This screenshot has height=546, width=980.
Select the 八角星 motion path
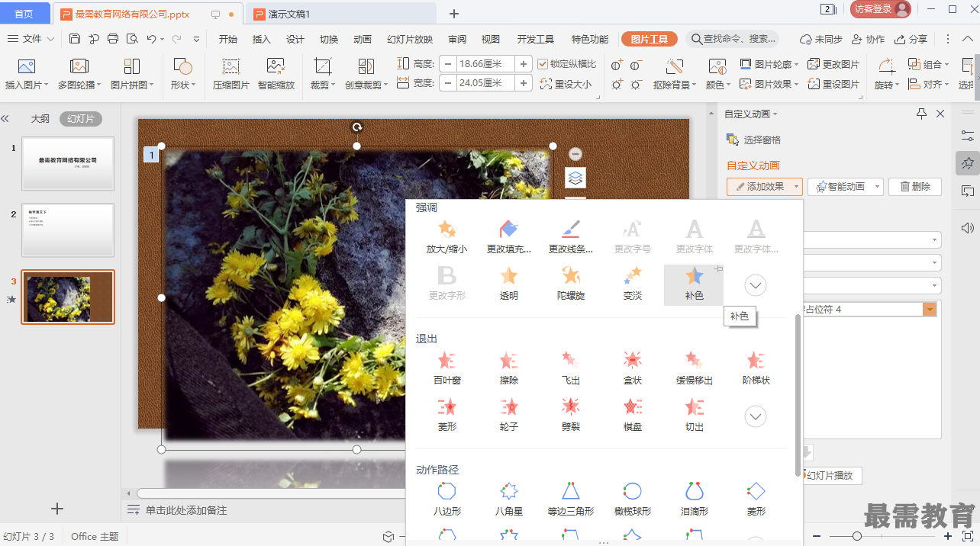point(508,499)
